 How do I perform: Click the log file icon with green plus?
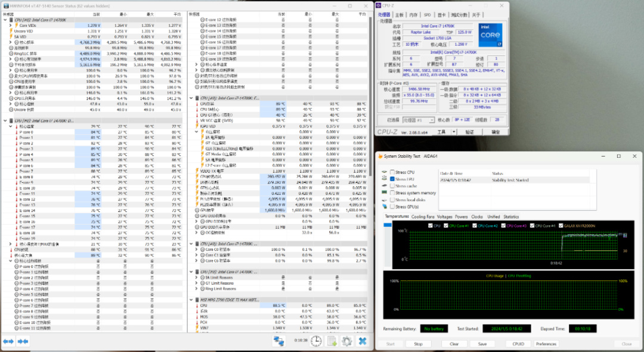332,341
